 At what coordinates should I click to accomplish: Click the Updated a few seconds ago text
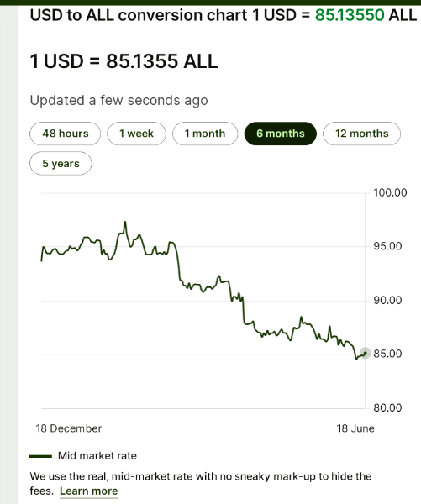[119, 100]
